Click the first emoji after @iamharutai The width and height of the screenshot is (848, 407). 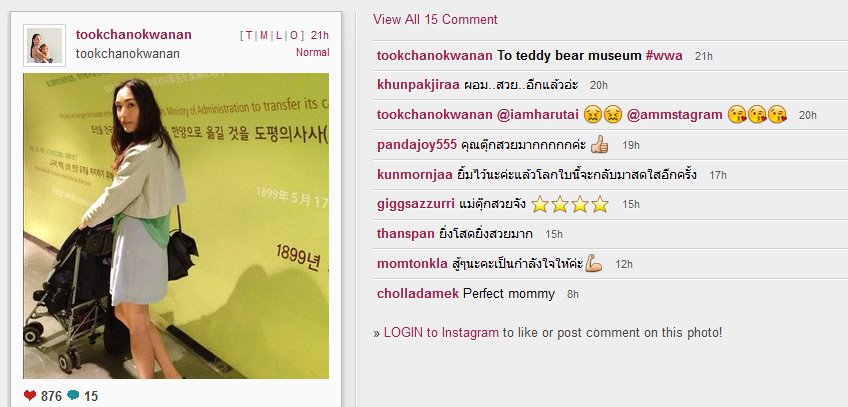click(x=593, y=115)
